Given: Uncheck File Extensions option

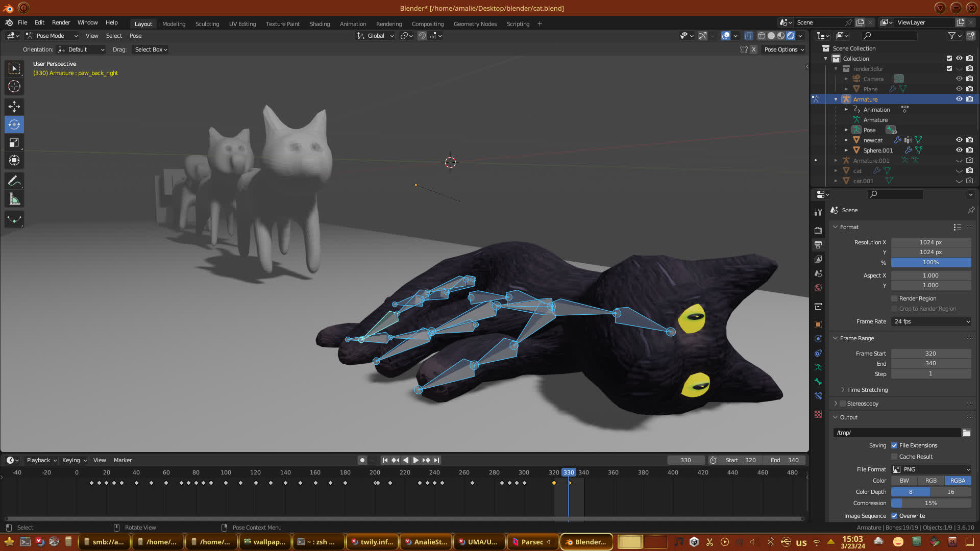Looking at the screenshot, I should pos(894,445).
